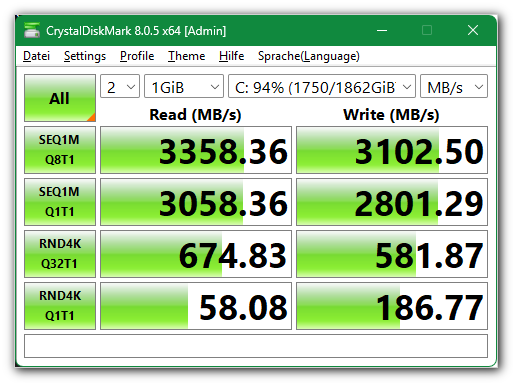The image size is (513, 383).
Task: Run the SEQ1M Q1T1 test
Action: click(x=60, y=202)
